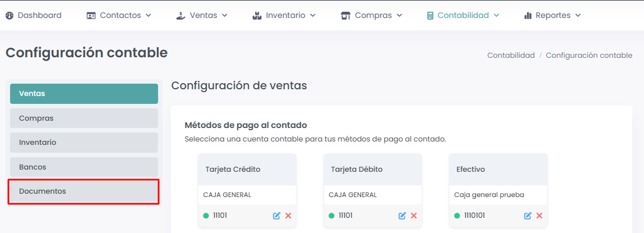Expand the Ventas dropdown menu
This screenshot has height=233, width=644.
[x=202, y=16]
